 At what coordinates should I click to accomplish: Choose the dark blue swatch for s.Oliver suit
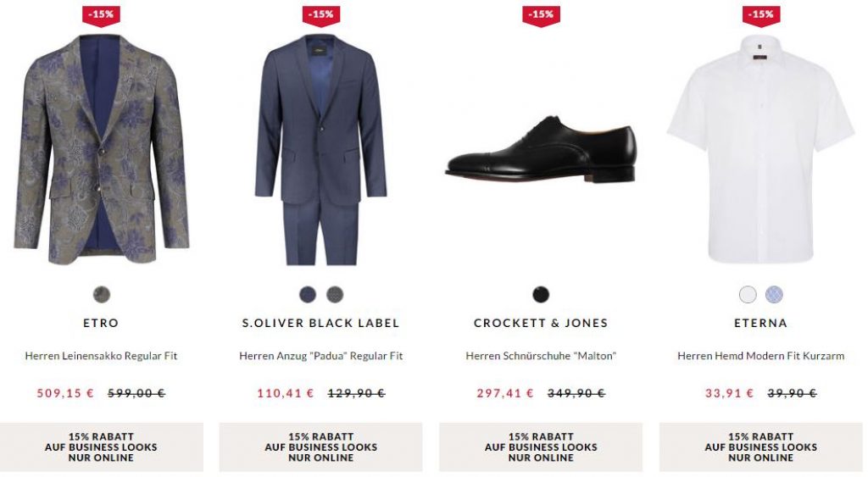click(307, 295)
